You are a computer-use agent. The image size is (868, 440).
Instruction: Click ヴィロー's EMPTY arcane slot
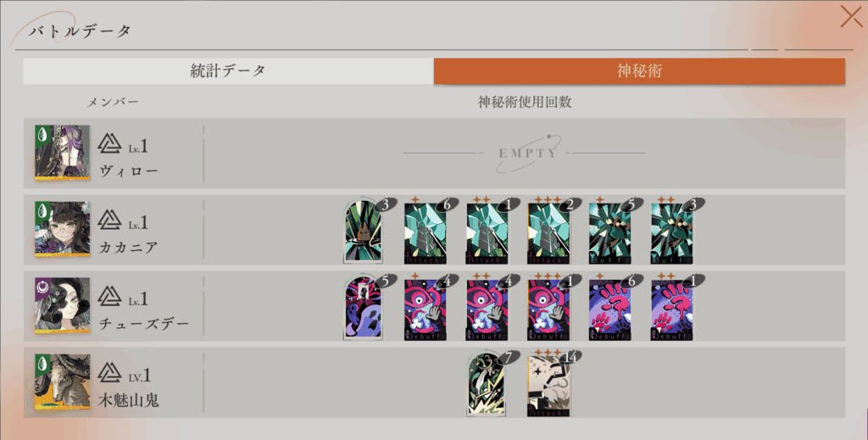524,153
